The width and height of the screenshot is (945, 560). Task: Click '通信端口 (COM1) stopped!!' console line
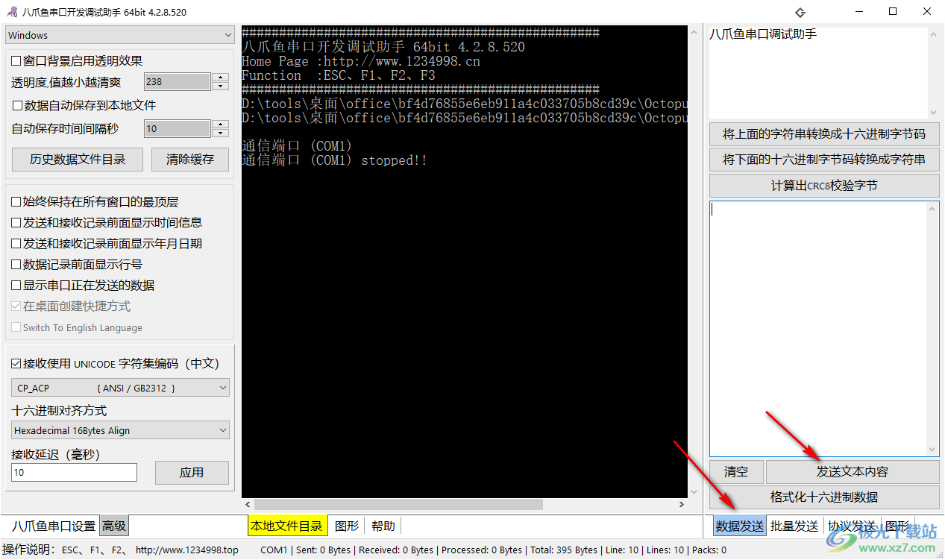point(335,160)
